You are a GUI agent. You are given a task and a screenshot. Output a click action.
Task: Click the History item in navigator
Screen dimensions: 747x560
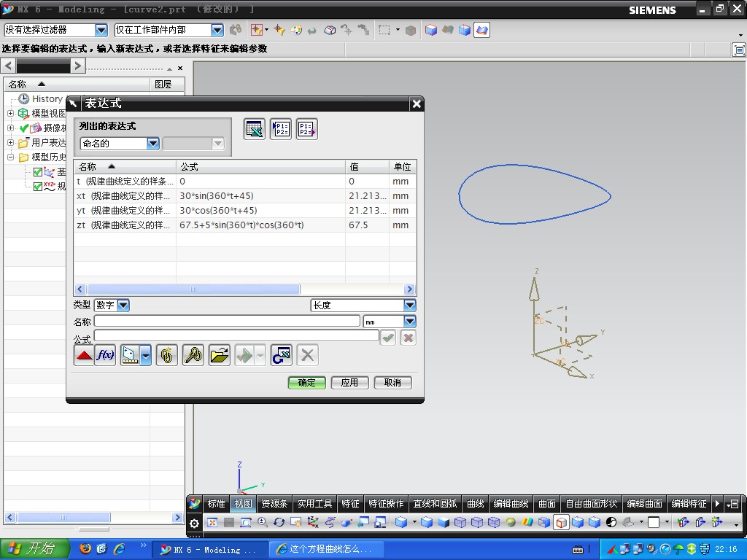coord(47,99)
